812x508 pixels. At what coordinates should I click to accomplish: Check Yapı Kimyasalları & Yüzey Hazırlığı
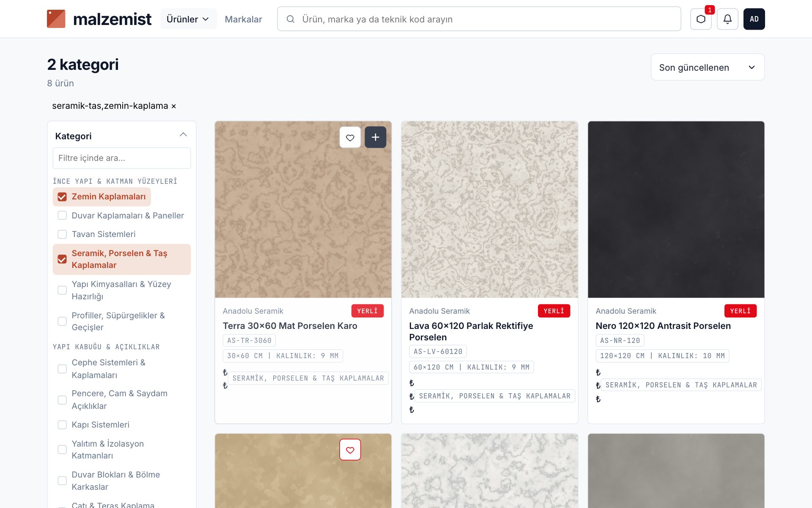coord(62,290)
